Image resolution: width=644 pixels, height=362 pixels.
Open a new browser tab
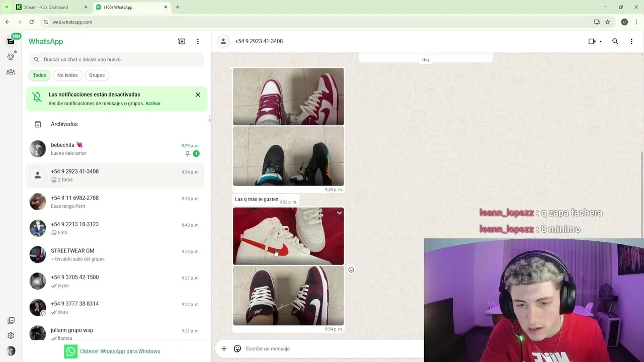tap(178, 7)
